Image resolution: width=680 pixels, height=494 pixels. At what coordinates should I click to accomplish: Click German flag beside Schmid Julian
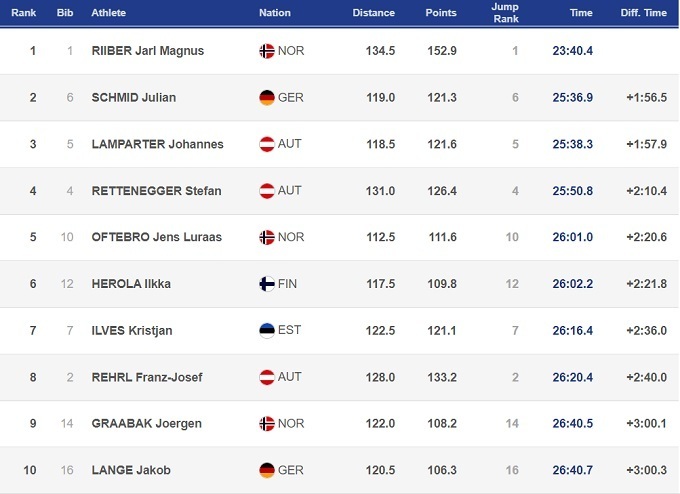click(267, 97)
